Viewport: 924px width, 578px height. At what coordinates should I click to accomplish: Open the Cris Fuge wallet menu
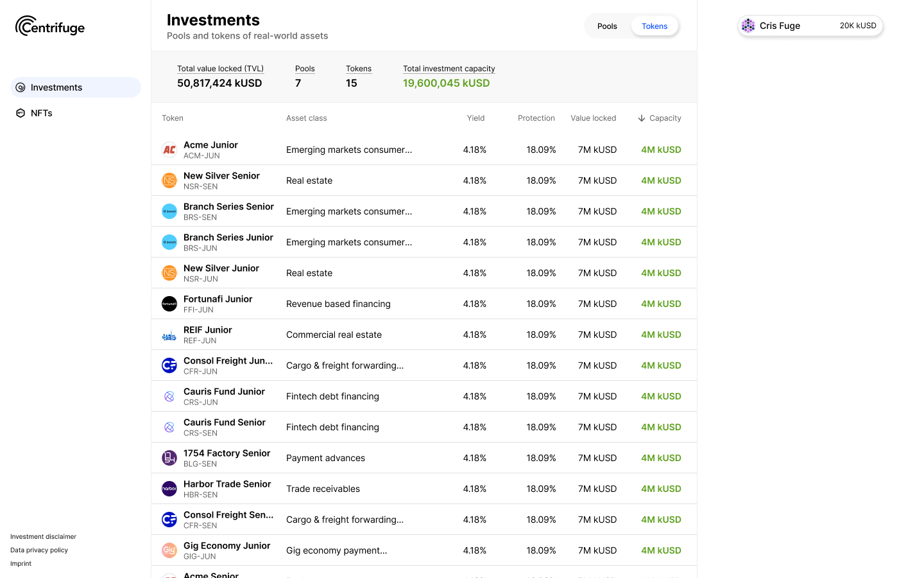pos(810,26)
